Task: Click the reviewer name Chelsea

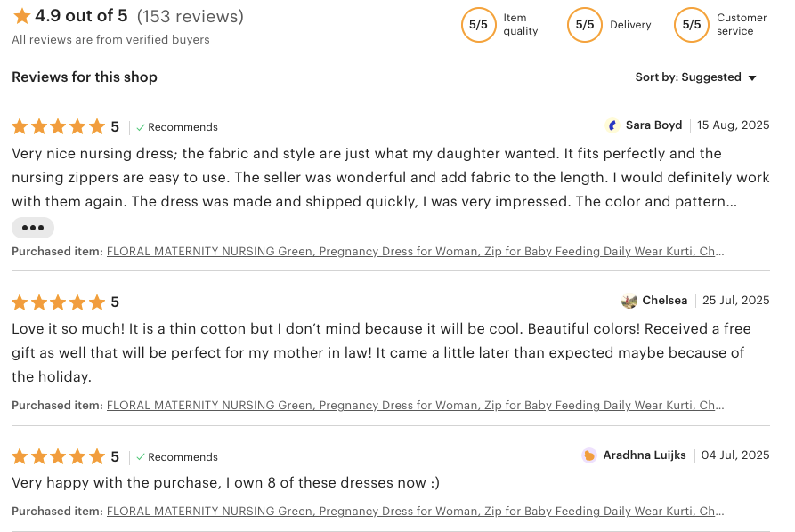Action: [664, 301]
